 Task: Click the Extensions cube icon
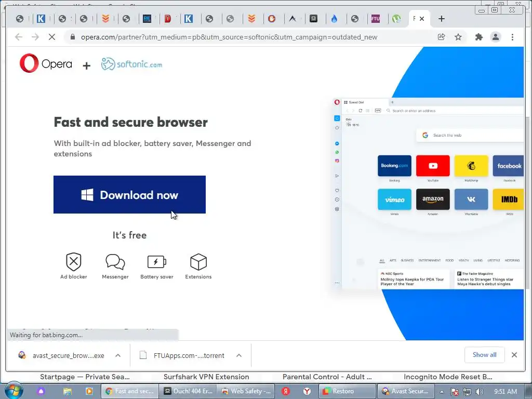(198, 262)
